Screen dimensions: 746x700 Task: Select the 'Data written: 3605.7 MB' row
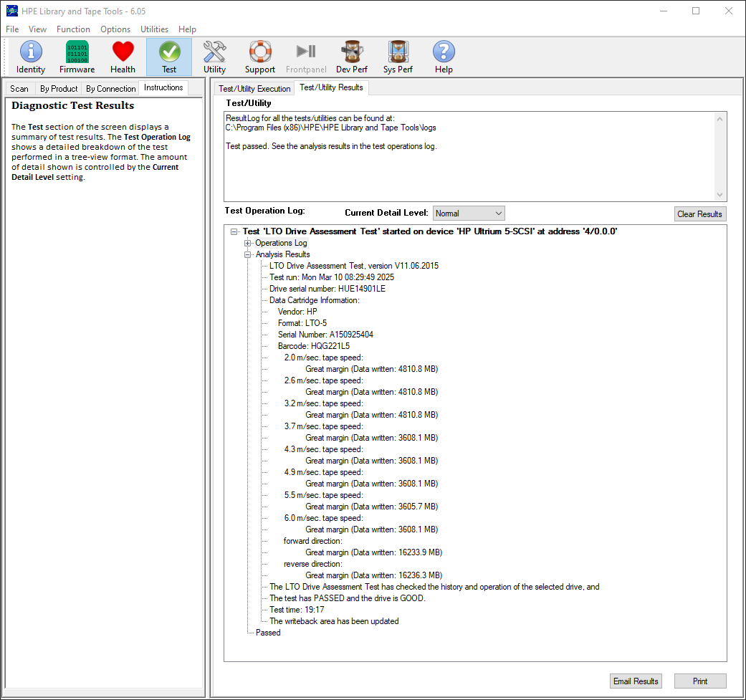click(372, 507)
